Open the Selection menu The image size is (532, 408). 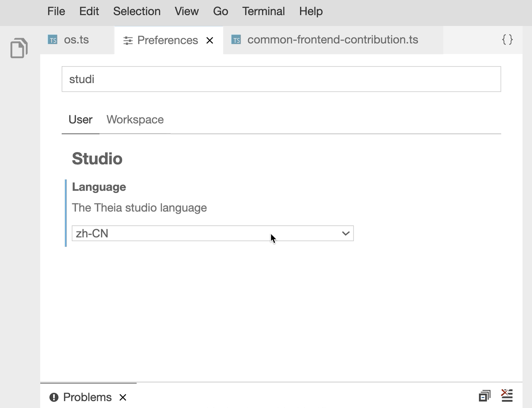point(137,11)
